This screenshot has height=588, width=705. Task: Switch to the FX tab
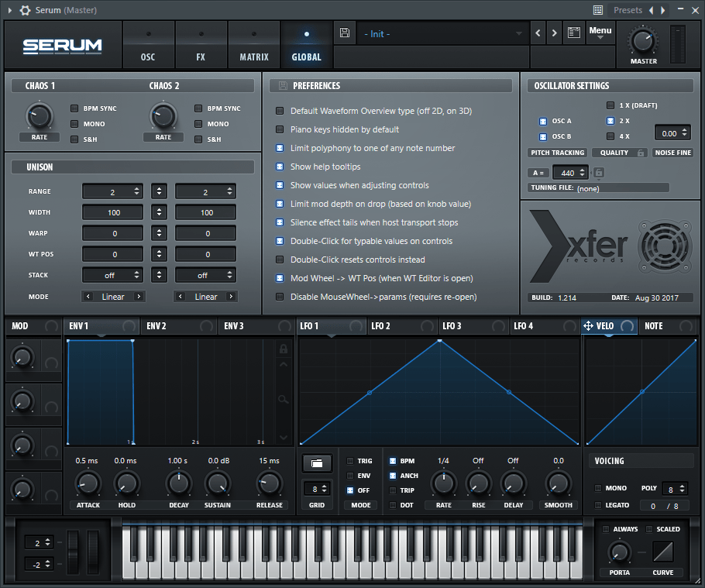coord(201,45)
